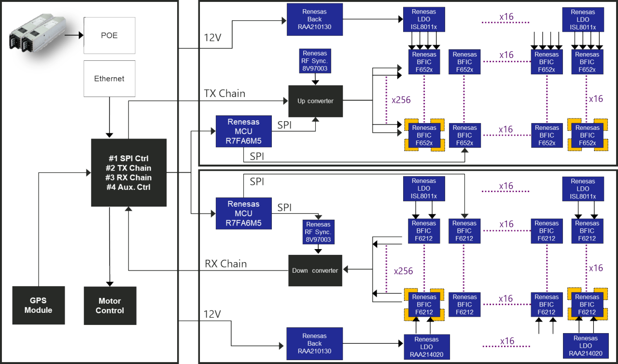The image size is (618, 364).
Task: Click the x256 label near Down converter
Action: pyautogui.click(x=403, y=271)
